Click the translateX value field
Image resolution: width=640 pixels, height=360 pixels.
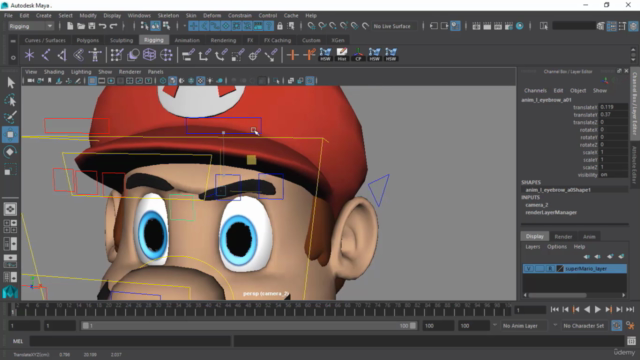tap(613, 107)
